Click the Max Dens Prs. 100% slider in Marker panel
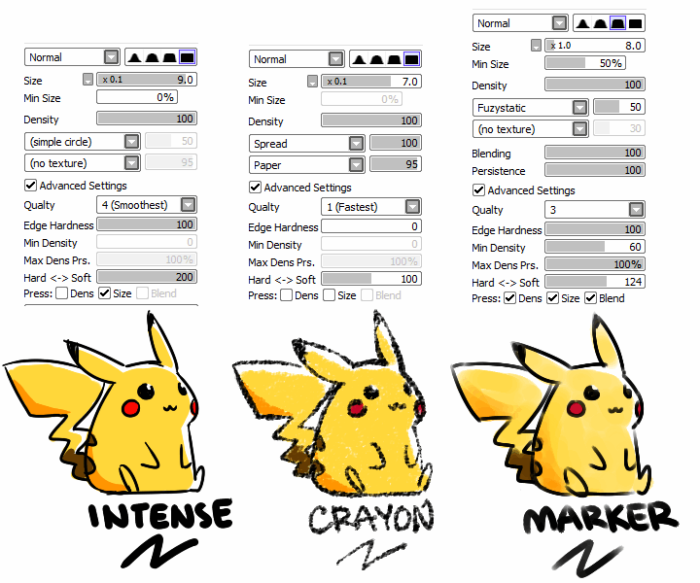Screen dimensions: 700x583 coord(595,264)
